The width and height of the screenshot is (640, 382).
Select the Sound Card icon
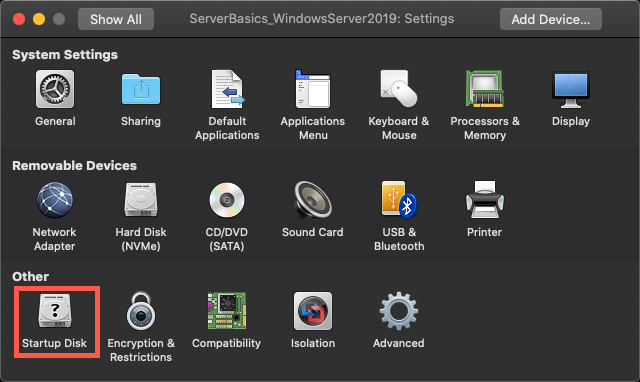(313, 200)
